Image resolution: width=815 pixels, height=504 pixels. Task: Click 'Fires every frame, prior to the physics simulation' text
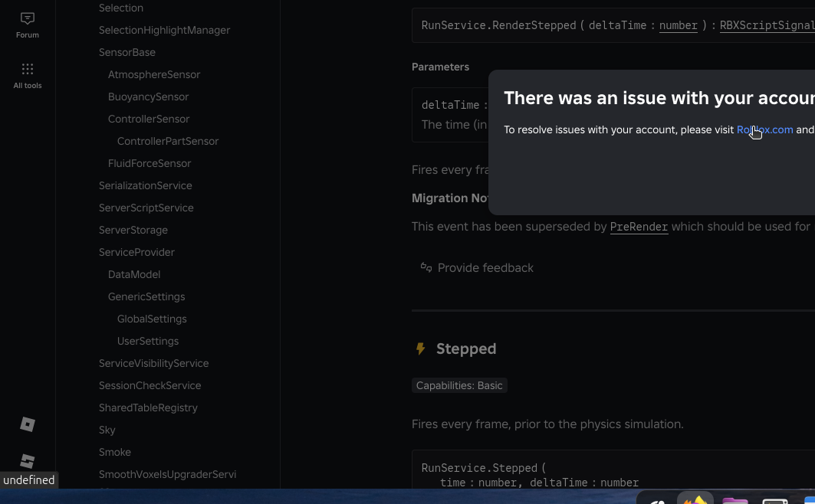547,424
